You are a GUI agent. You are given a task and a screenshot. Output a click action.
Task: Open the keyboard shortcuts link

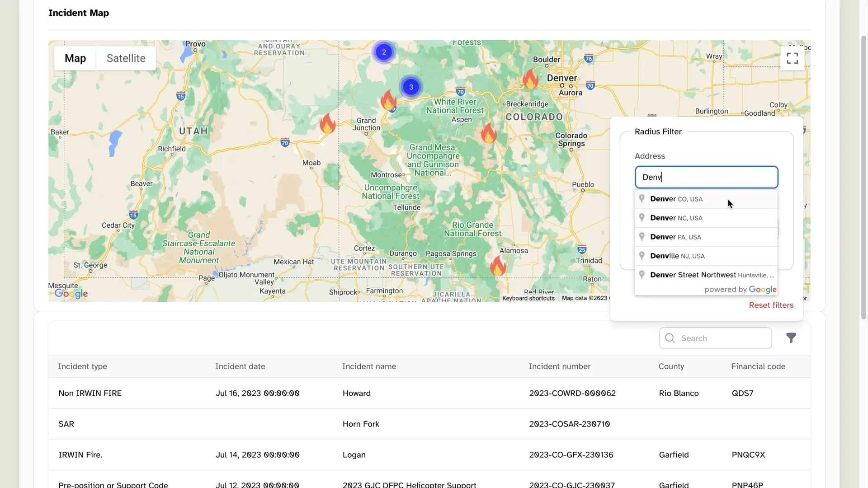(x=528, y=298)
